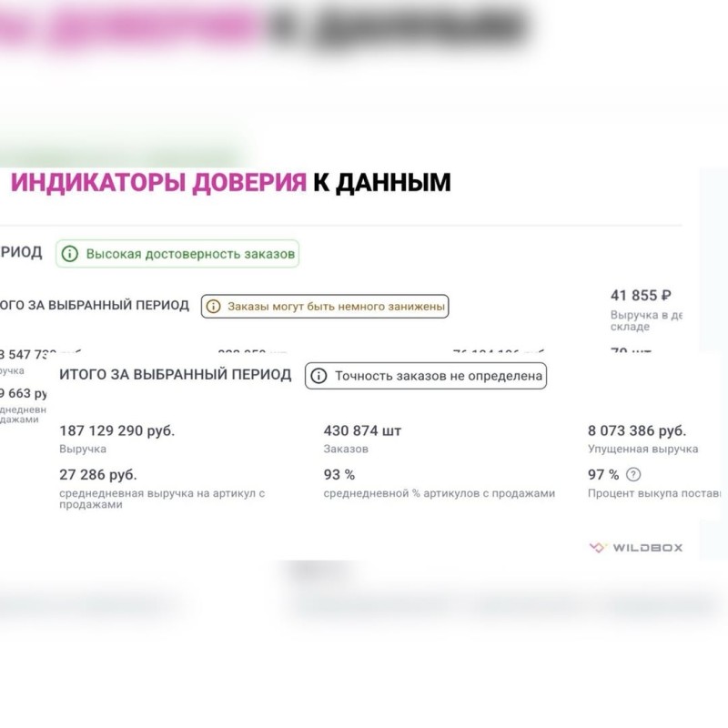Image resolution: width=728 pixels, height=728 pixels.
Task: Click the 'Заказов' label under 430 874
Action: 346,449
